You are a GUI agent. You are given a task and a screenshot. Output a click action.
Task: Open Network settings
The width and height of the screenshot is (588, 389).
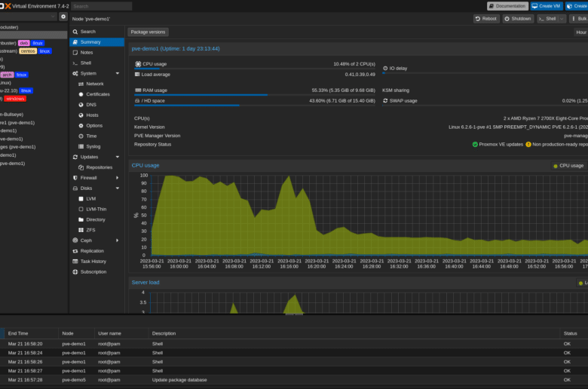96,84
